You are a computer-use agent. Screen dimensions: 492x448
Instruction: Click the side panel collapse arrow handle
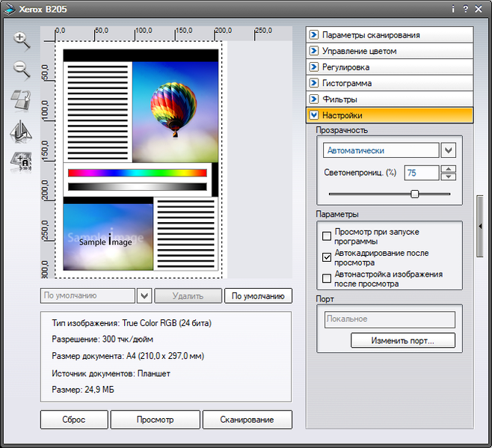tap(480, 224)
